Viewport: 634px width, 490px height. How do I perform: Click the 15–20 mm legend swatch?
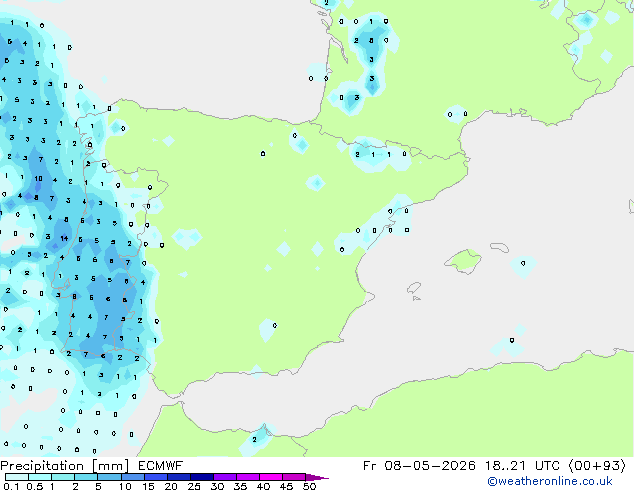(156, 477)
